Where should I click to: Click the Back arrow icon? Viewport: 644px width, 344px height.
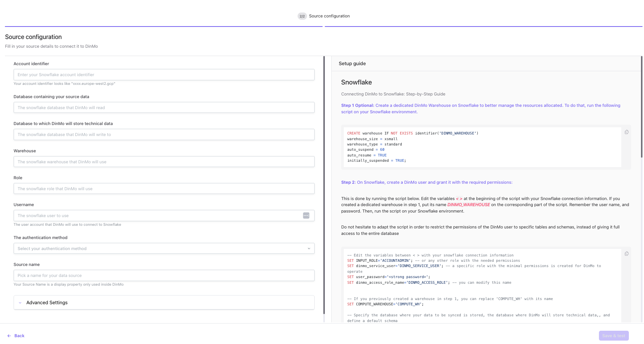tap(9, 336)
